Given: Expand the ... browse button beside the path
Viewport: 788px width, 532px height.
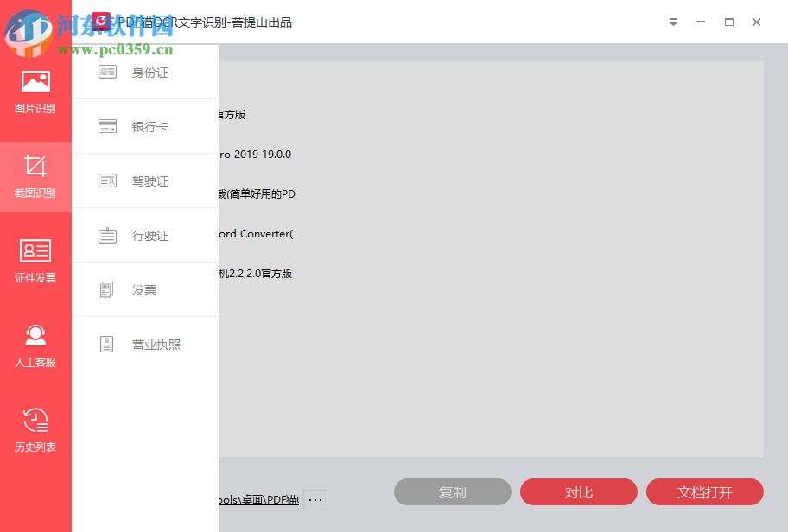Looking at the screenshot, I should pyautogui.click(x=315, y=499).
